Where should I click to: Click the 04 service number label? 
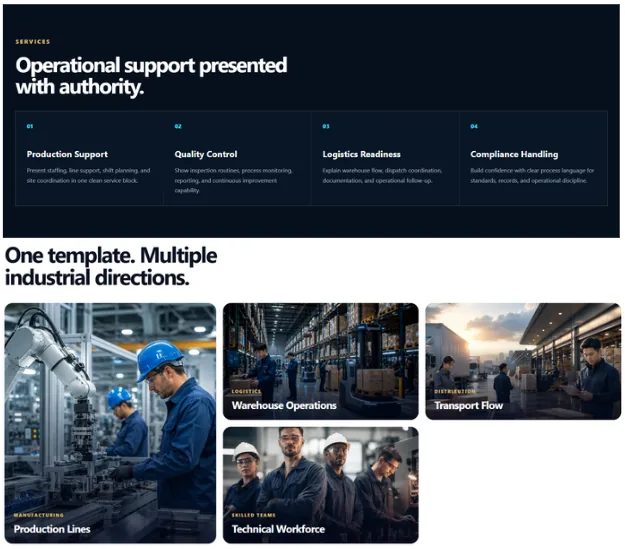474,126
